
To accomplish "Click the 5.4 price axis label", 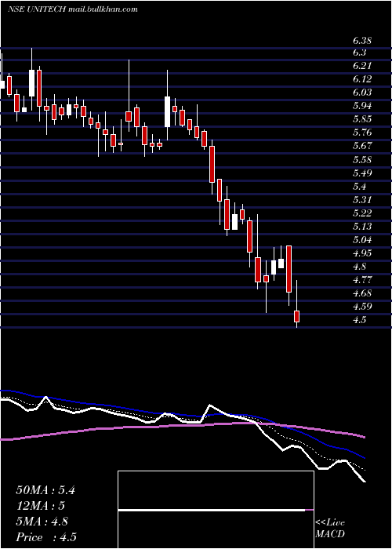I will click(359, 187).
